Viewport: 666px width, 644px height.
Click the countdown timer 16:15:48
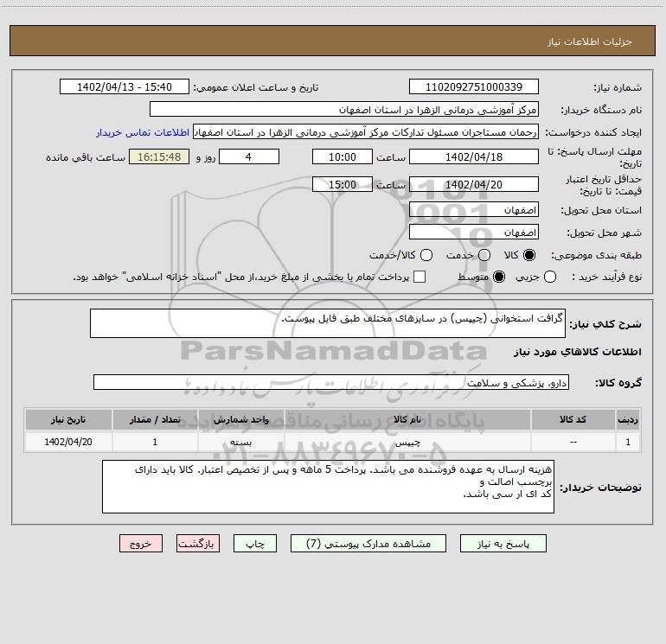[159, 157]
